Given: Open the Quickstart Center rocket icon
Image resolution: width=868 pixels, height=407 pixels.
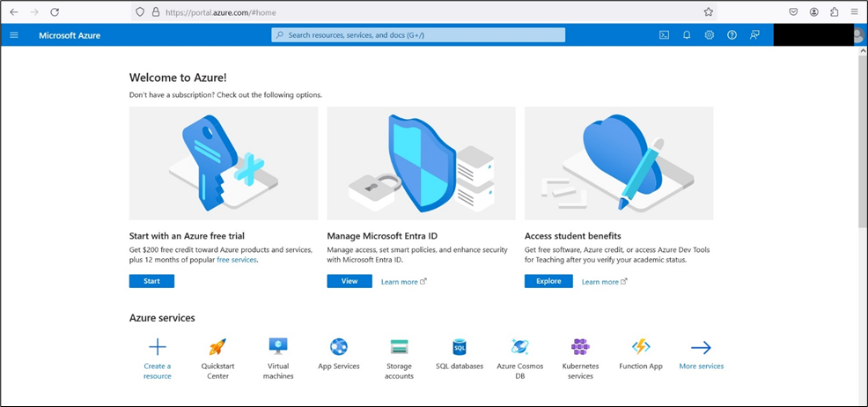Looking at the screenshot, I should pos(217,347).
